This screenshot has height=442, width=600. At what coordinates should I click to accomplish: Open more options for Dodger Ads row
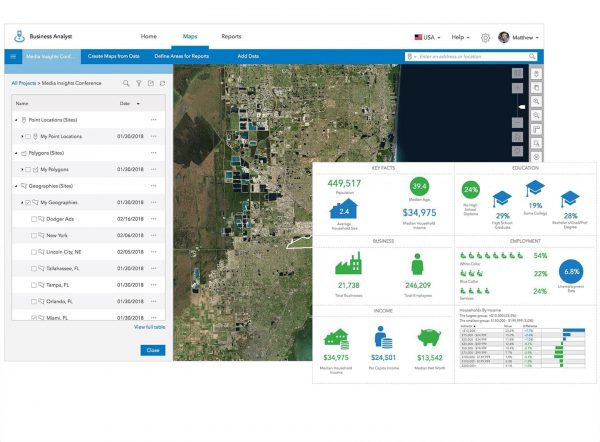tap(153, 219)
